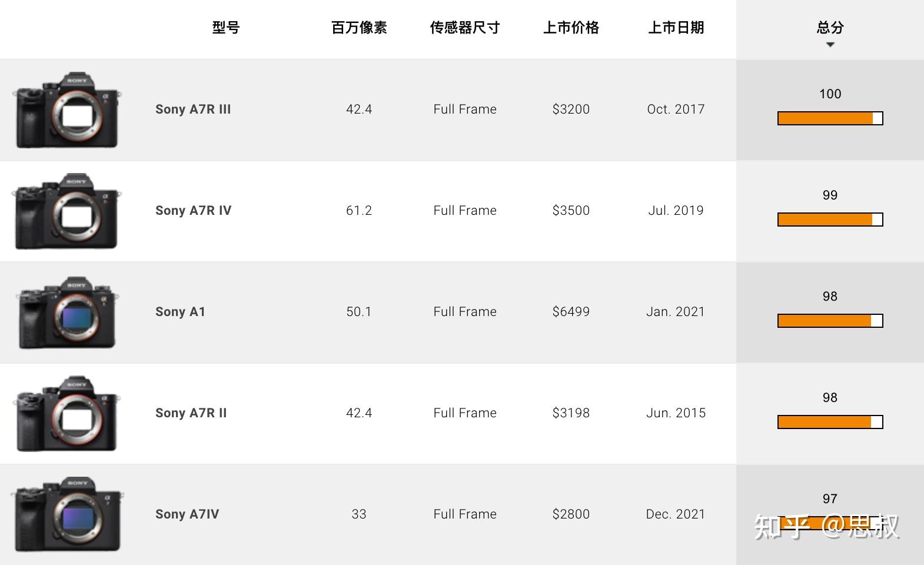
Task: Click the Sony A7R III camera thumbnail
Action: [x=67, y=109]
